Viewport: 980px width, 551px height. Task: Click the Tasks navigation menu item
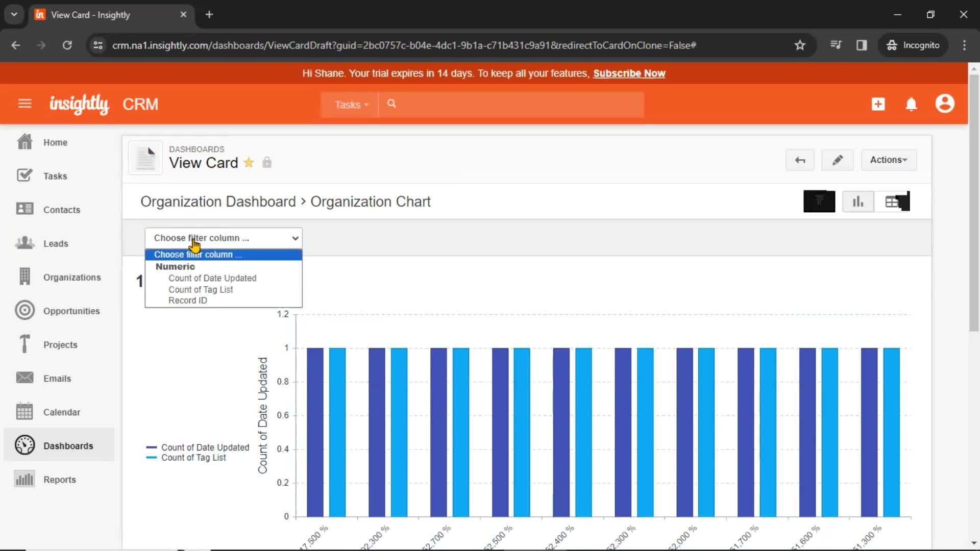(55, 176)
